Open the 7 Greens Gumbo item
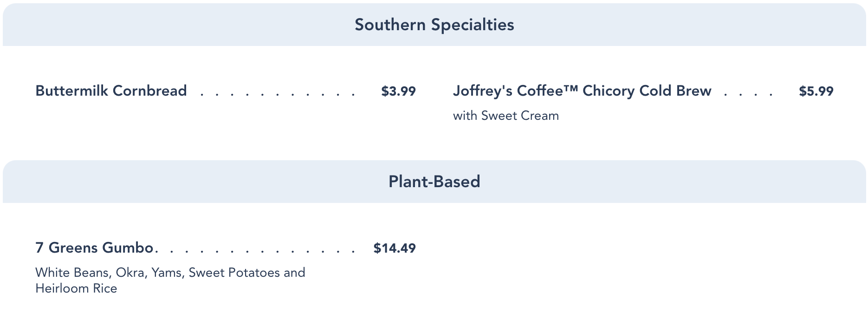The image size is (868, 326). point(94,248)
